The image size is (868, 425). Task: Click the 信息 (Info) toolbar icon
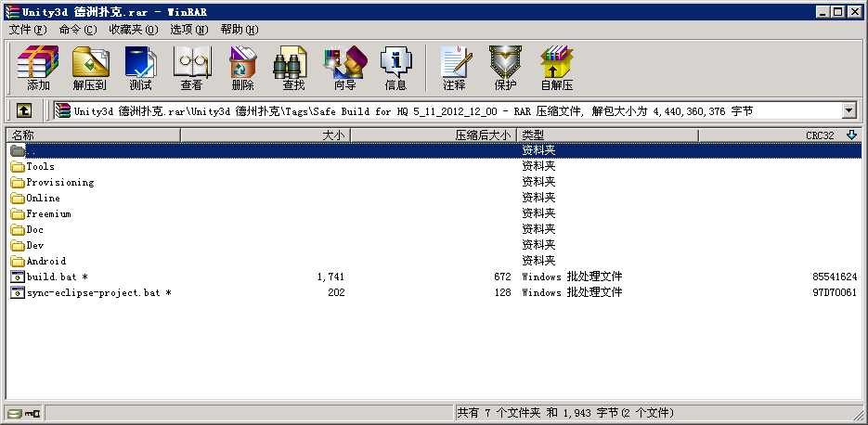coord(395,68)
